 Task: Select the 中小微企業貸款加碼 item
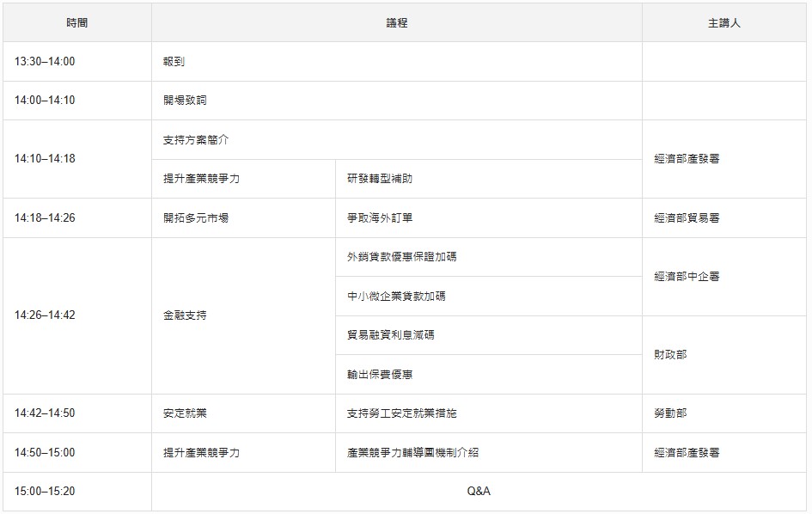(396, 297)
